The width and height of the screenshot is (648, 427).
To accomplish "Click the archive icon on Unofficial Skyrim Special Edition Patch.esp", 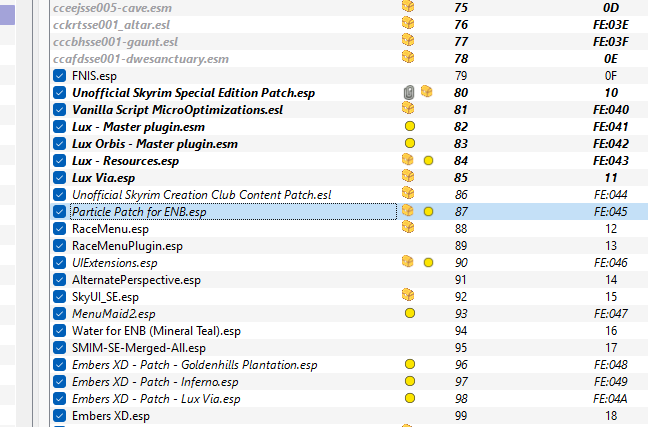I will 427,91.
